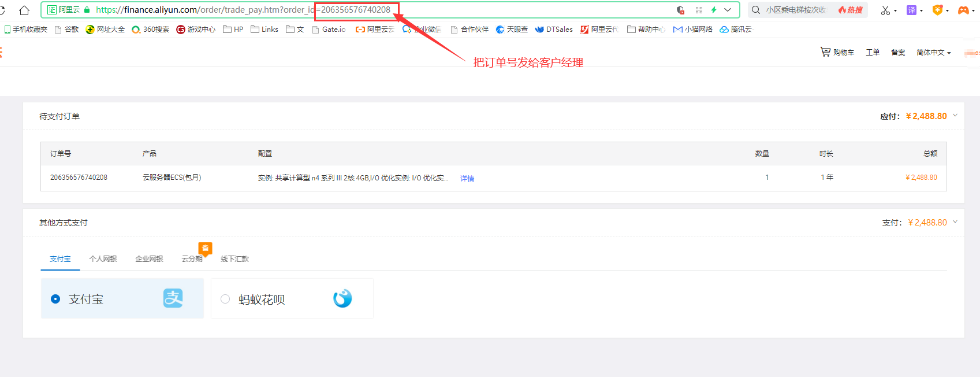Click the blue Alipay logo in payment card
Screen dimensions: 980x377
pyautogui.click(x=173, y=298)
